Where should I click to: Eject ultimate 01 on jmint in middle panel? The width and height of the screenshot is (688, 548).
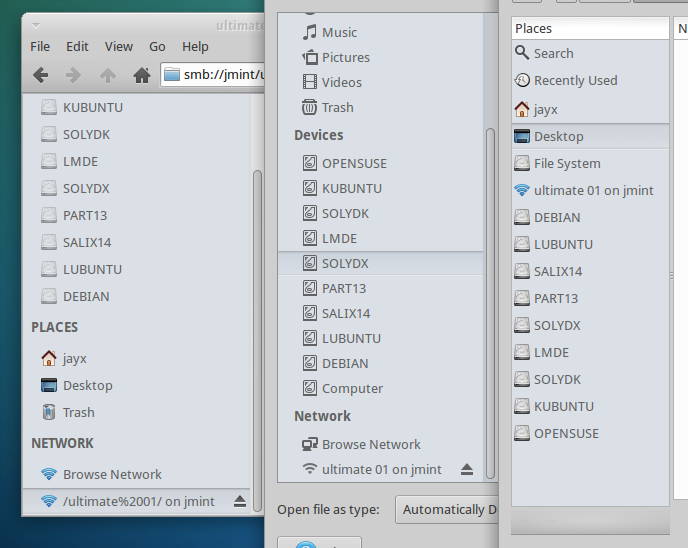tap(466, 469)
